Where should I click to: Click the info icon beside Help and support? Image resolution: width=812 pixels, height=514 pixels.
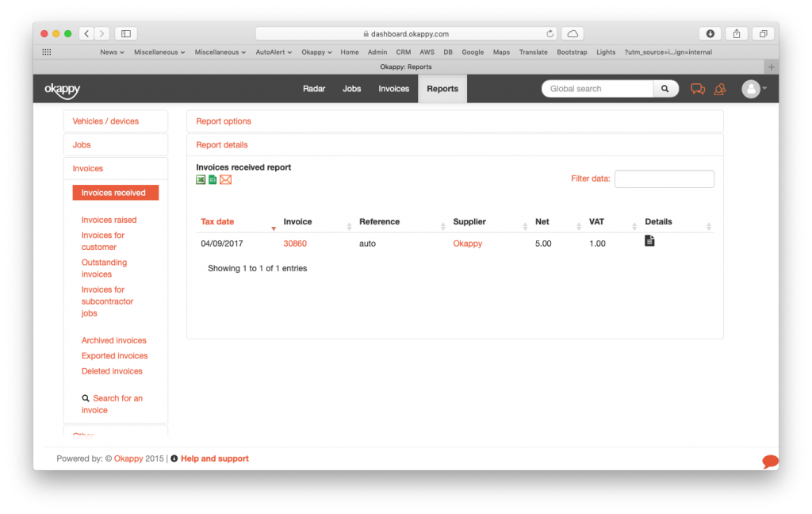[x=174, y=458]
